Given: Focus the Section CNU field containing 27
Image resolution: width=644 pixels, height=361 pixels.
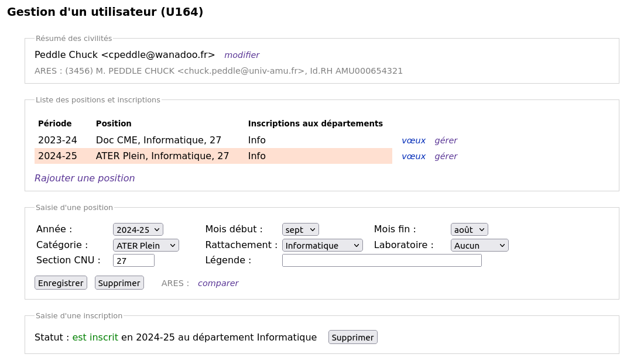Looking at the screenshot, I should (x=133, y=260).
